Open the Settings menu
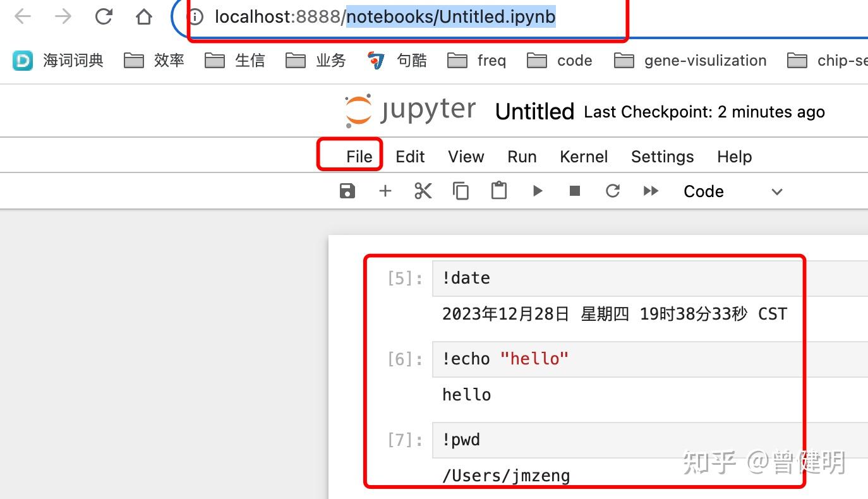Screen dimensions: 868x499 click(662, 157)
